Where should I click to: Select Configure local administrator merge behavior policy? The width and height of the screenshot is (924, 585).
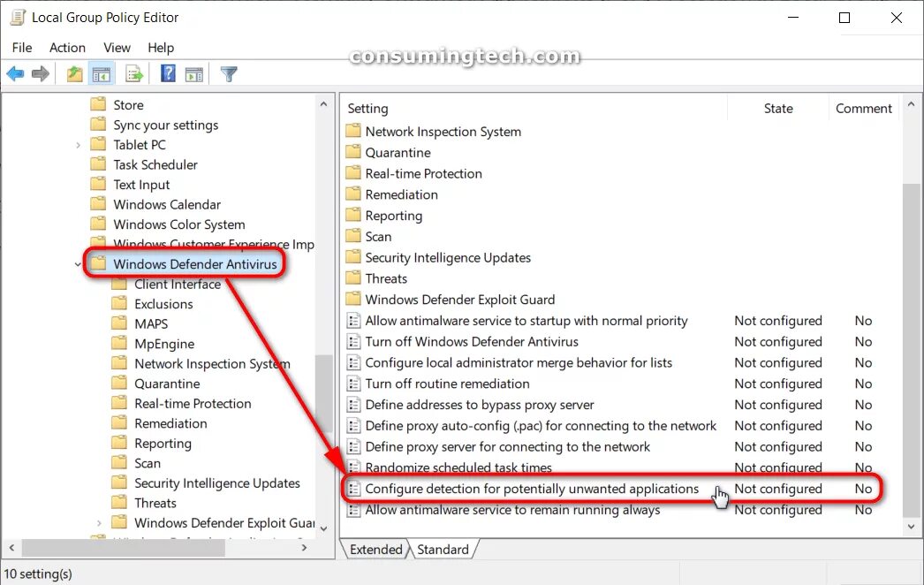pos(519,363)
